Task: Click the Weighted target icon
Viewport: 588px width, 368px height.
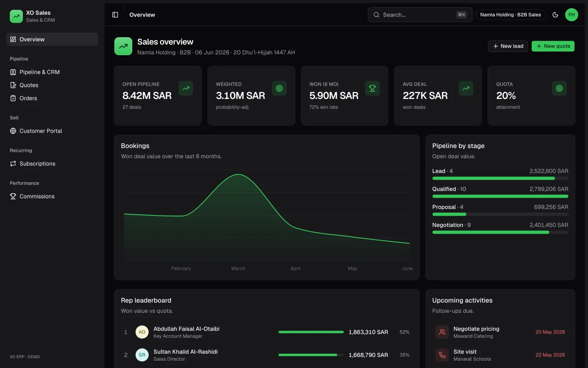Action: pyautogui.click(x=279, y=88)
